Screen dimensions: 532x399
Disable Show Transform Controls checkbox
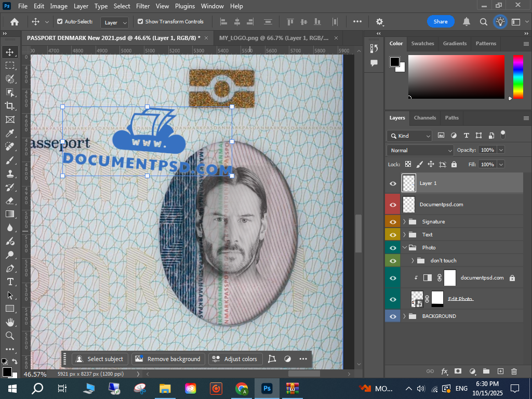point(140,22)
